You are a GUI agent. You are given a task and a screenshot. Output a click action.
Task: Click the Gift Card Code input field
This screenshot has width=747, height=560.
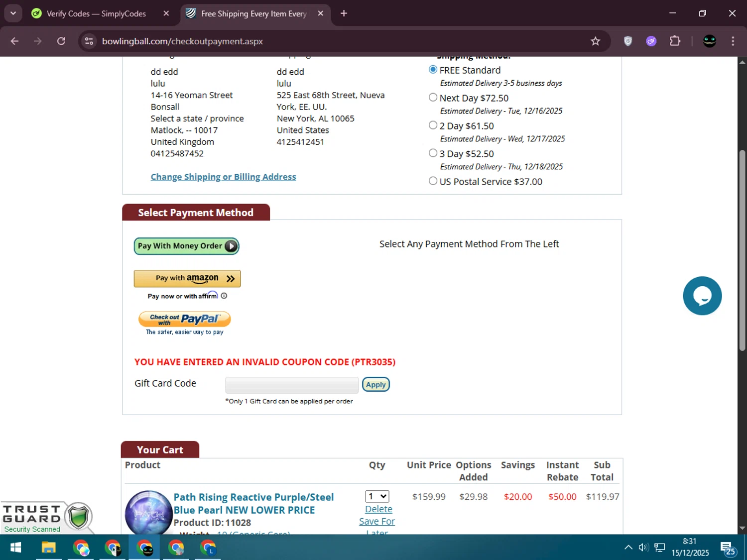click(x=292, y=385)
